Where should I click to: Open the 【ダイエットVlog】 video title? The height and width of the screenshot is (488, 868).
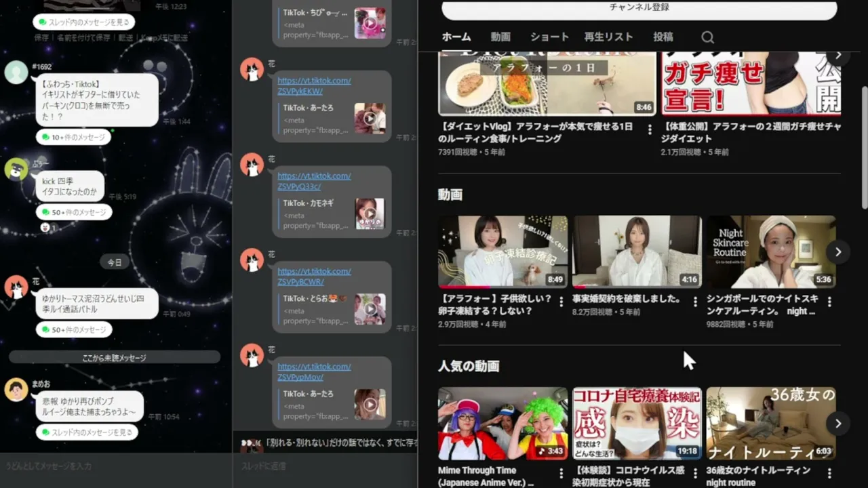pos(536,132)
